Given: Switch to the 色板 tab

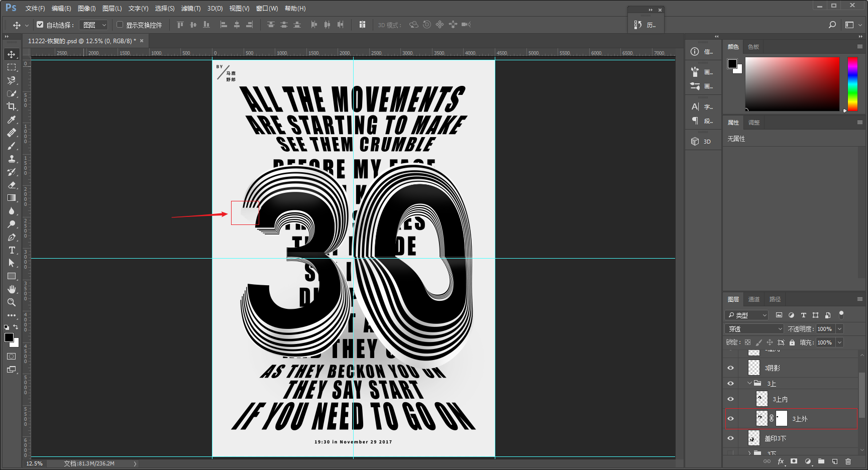Looking at the screenshot, I should (x=753, y=47).
